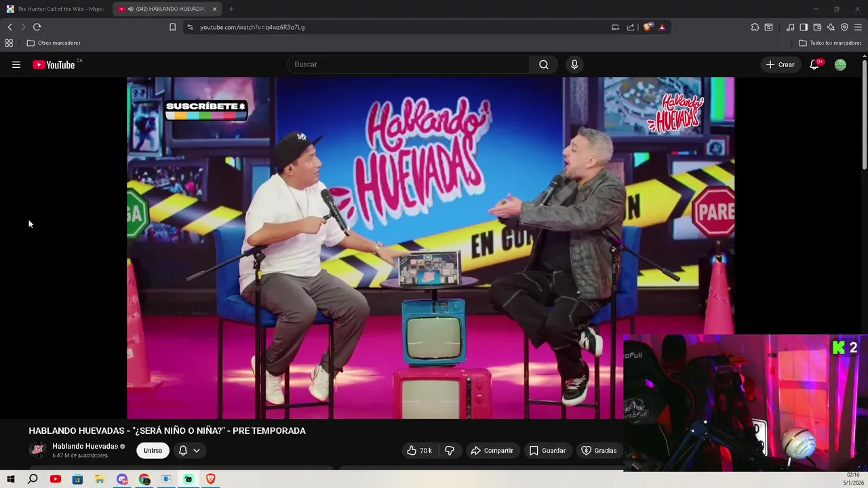Open the apps grid in bookmarks bar

point(9,43)
